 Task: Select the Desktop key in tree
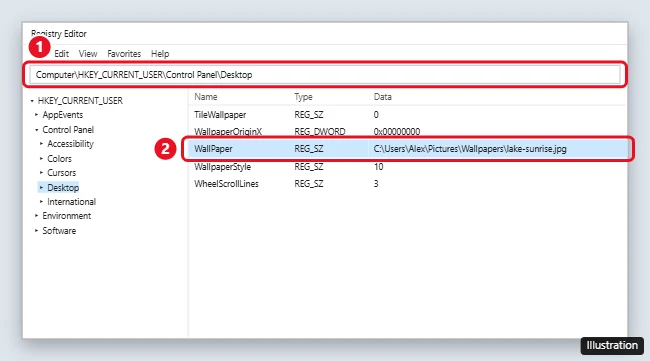coord(63,188)
